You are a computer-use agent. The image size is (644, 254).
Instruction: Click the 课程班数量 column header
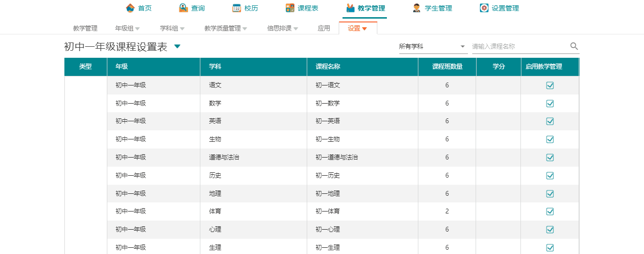447,67
